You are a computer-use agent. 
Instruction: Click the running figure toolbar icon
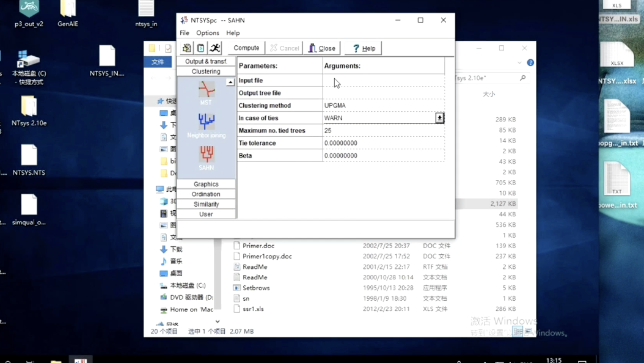click(215, 48)
